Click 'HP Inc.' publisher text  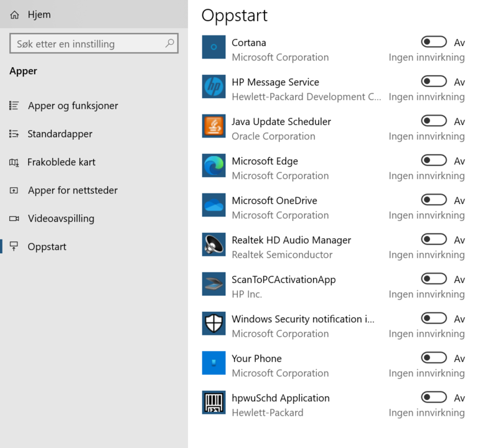coord(246,294)
